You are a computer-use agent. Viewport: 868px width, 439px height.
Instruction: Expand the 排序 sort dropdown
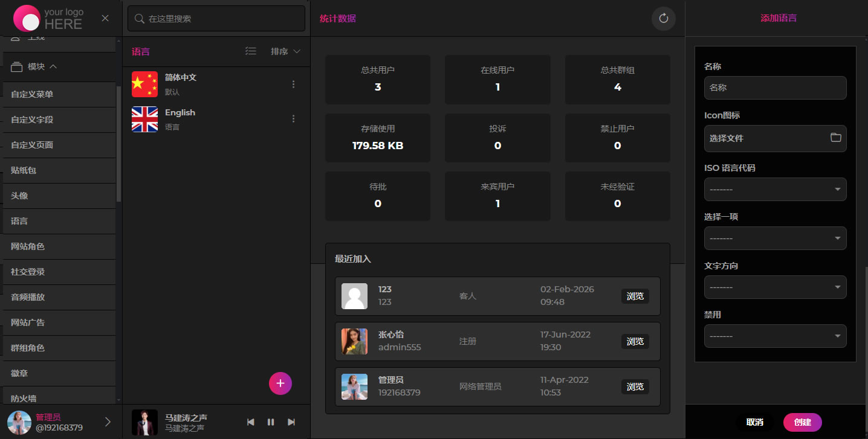tap(285, 52)
